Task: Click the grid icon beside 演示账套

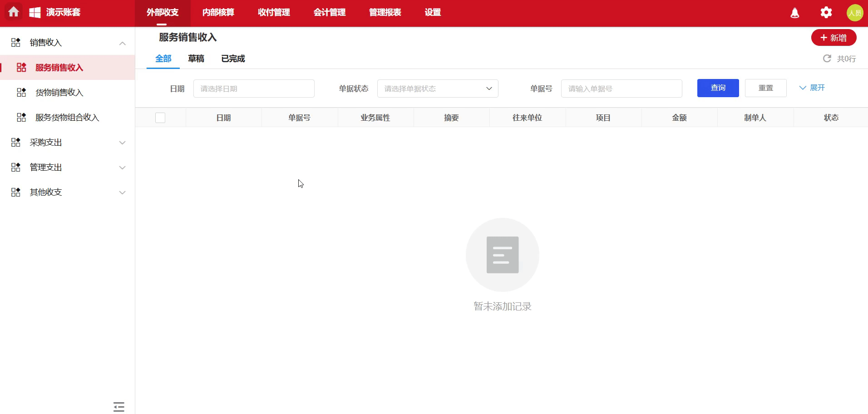Action: click(35, 12)
